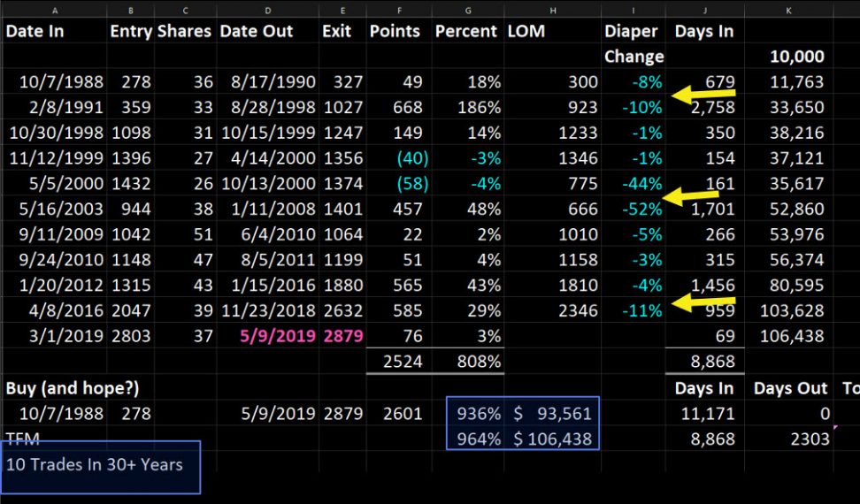Click the 'Diaper' header cell

pyautogui.click(x=633, y=31)
